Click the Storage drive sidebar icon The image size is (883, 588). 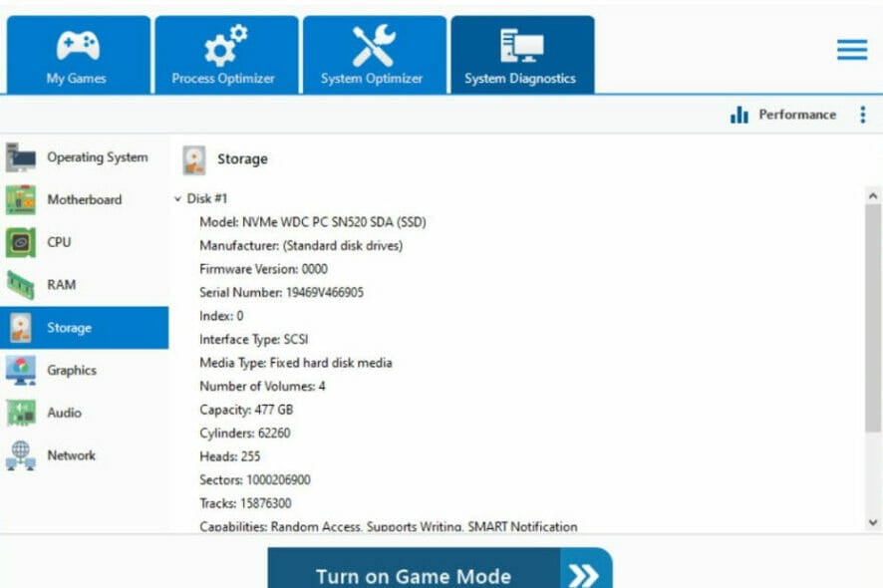(x=21, y=328)
